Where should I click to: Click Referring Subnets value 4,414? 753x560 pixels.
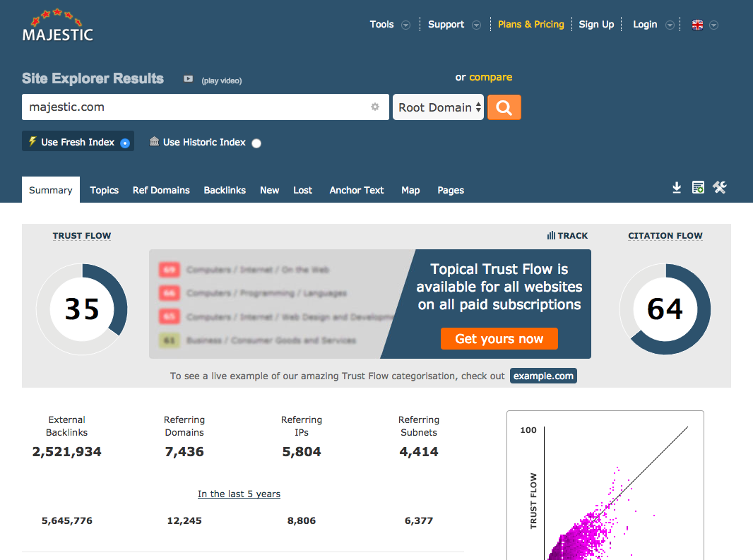tap(419, 451)
